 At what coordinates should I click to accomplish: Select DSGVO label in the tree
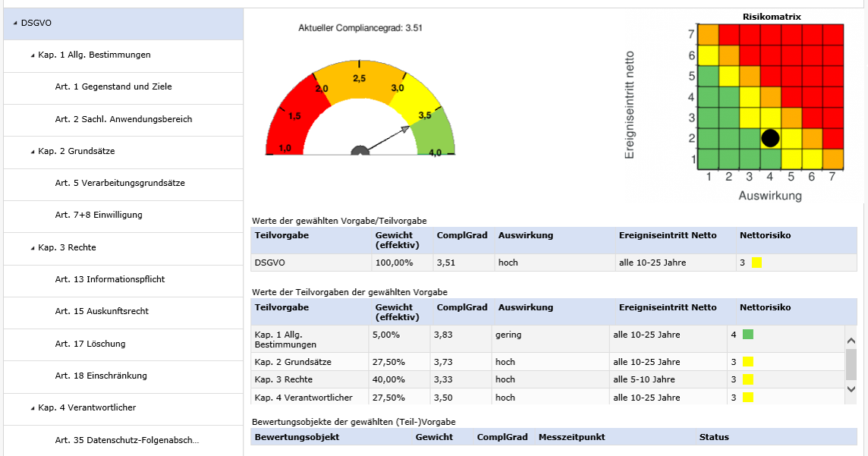pyautogui.click(x=36, y=24)
